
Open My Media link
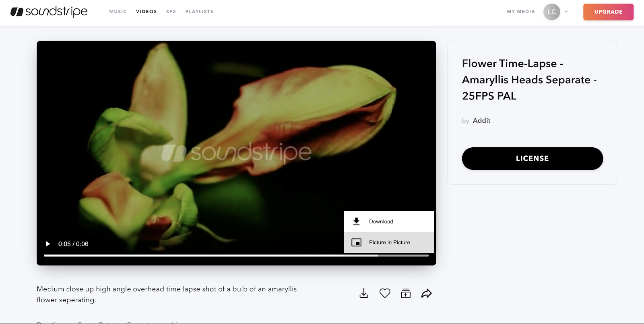tap(520, 12)
